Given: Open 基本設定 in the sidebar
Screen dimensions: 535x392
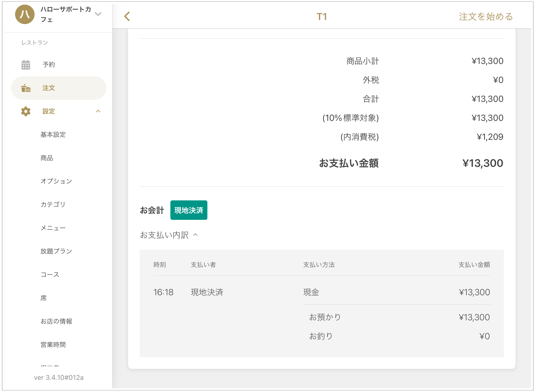Looking at the screenshot, I should [x=53, y=135].
